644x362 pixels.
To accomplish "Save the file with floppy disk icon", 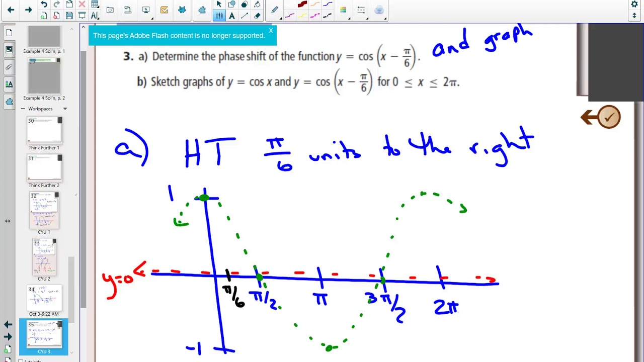I will pyautogui.click(x=69, y=16).
